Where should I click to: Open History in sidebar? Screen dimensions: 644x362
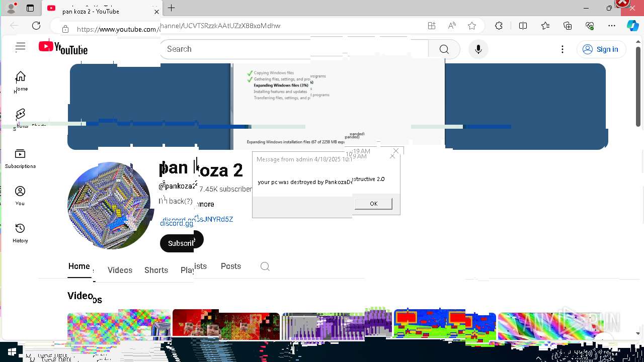[20, 233]
